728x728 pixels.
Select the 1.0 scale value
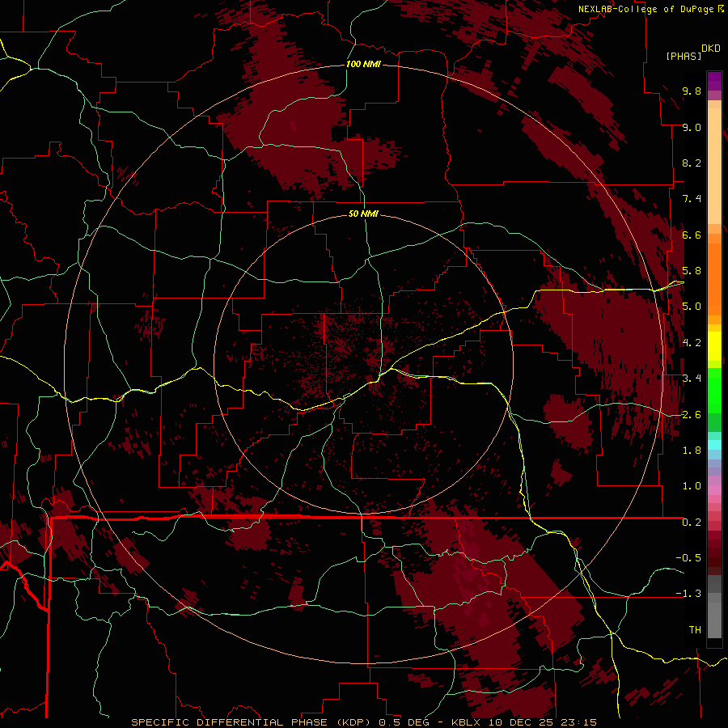[692, 486]
